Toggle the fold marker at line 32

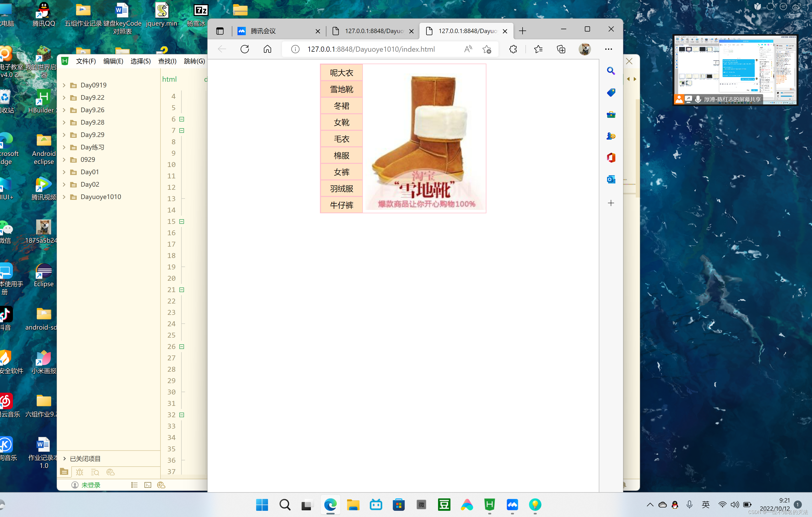pos(182,415)
